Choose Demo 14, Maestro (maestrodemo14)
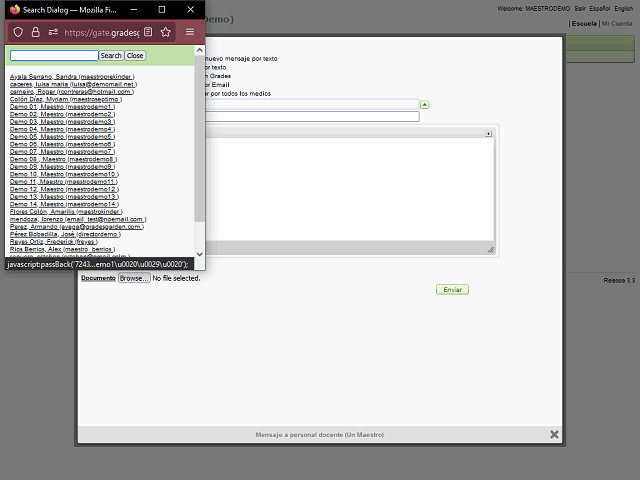 click(64, 204)
